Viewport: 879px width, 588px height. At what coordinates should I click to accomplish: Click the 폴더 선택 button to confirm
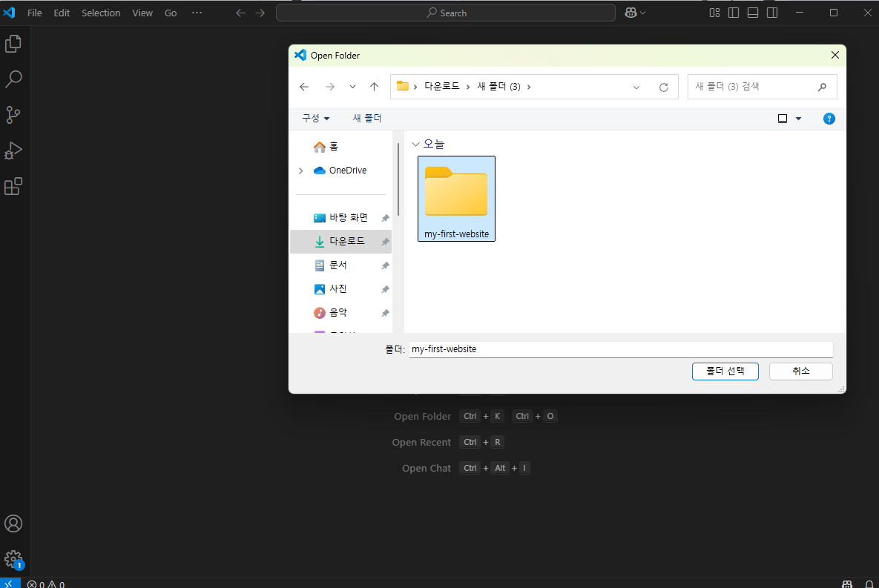click(725, 371)
